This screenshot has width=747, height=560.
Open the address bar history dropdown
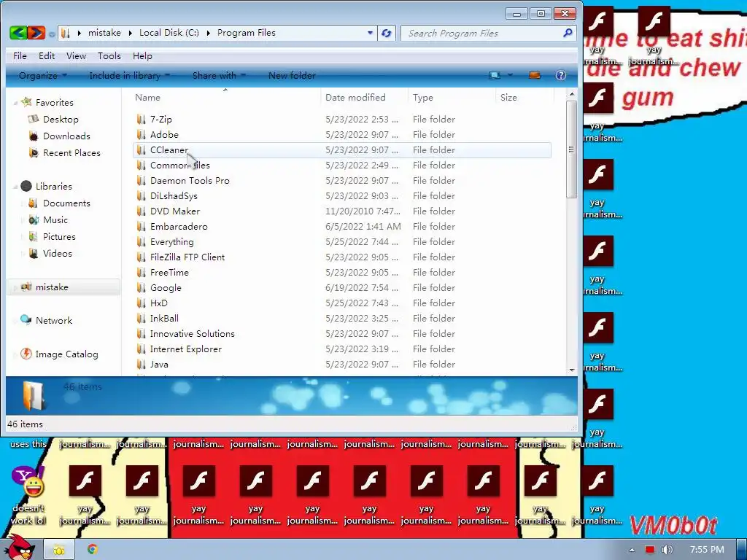[370, 33]
